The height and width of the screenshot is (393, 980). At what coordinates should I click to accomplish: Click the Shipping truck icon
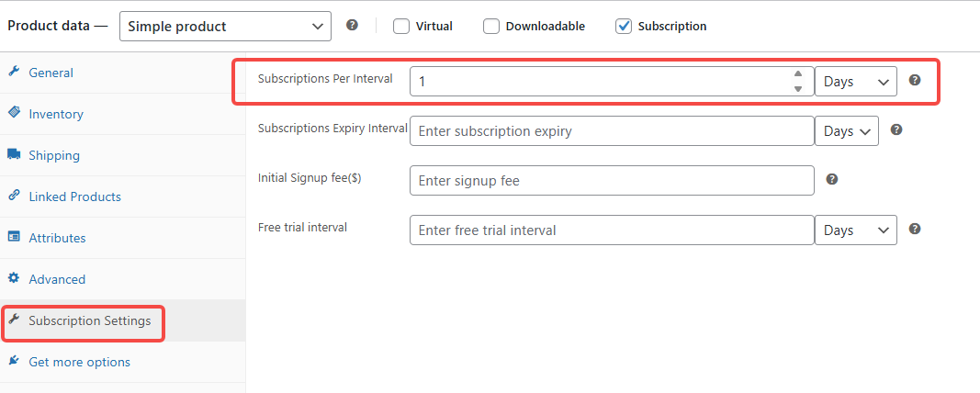(x=14, y=154)
